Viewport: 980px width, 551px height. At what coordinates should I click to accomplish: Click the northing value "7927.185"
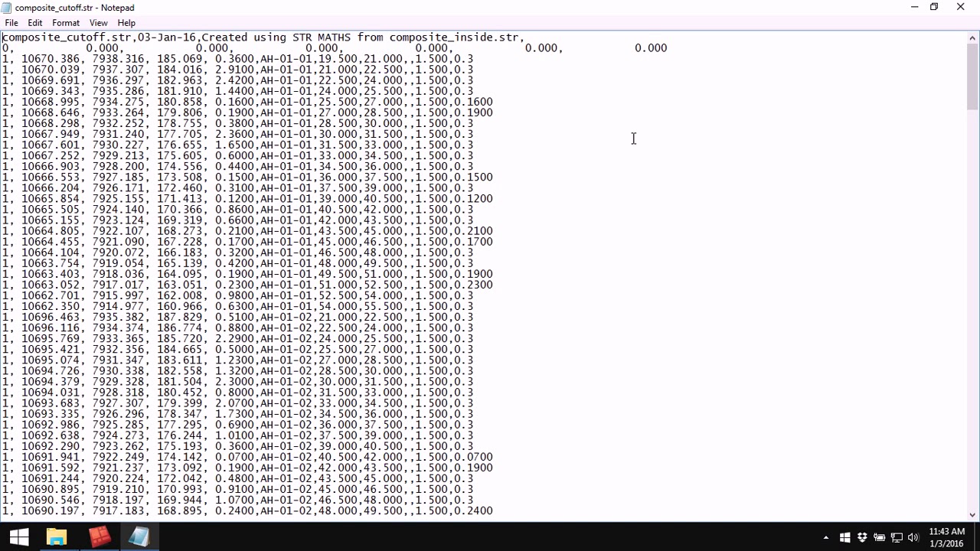(x=118, y=177)
